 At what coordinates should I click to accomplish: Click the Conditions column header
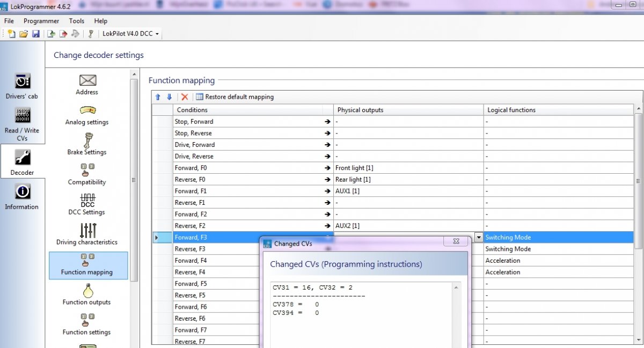tap(253, 110)
